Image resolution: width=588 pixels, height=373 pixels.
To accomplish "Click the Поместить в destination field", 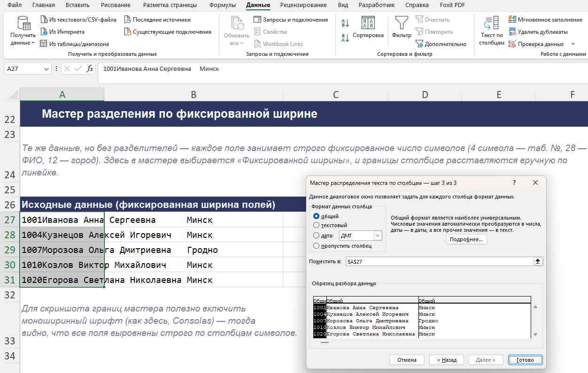I will [x=439, y=261].
